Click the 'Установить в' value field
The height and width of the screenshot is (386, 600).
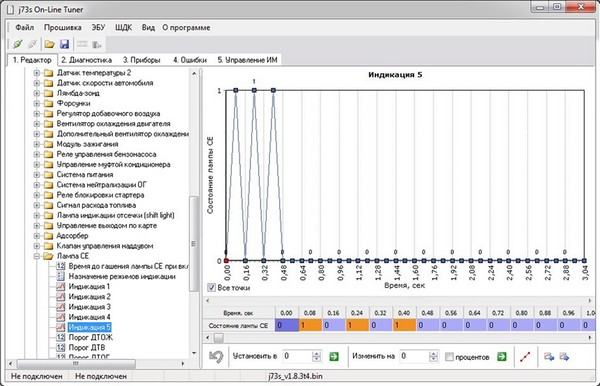(298, 357)
